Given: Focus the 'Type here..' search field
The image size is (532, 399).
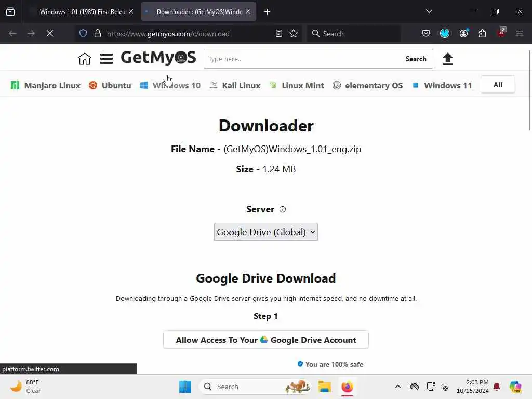Looking at the screenshot, I should coord(302,59).
